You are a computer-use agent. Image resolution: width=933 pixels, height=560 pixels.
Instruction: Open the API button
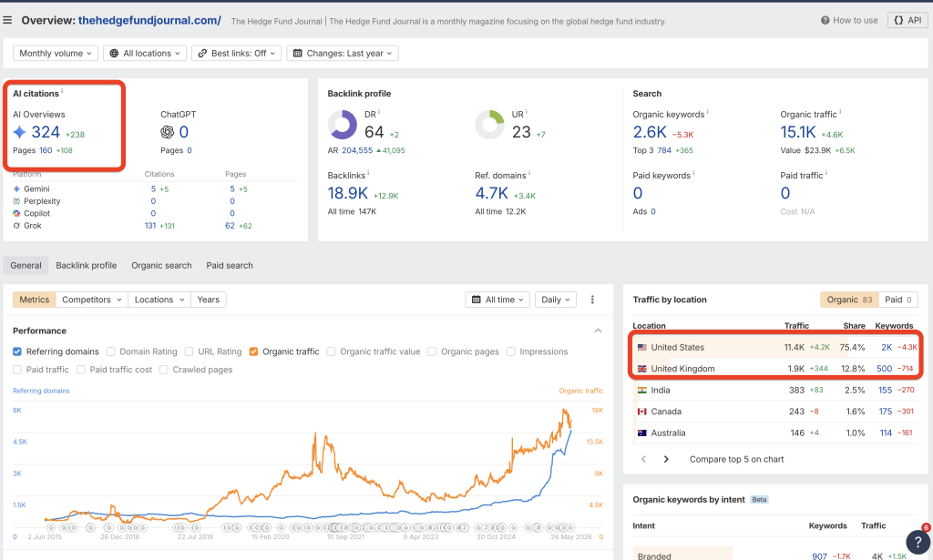[907, 20]
